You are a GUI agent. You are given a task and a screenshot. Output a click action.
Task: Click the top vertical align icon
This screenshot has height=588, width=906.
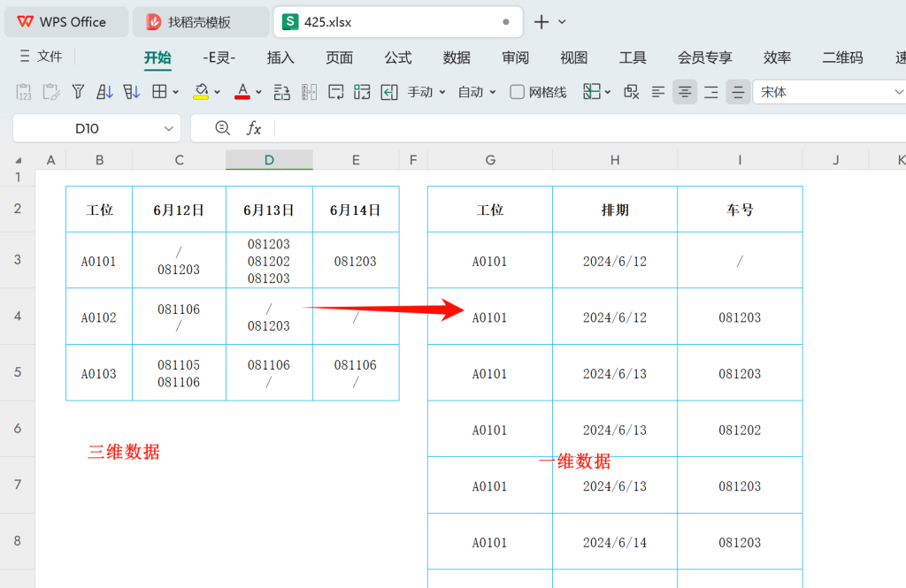(x=711, y=92)
